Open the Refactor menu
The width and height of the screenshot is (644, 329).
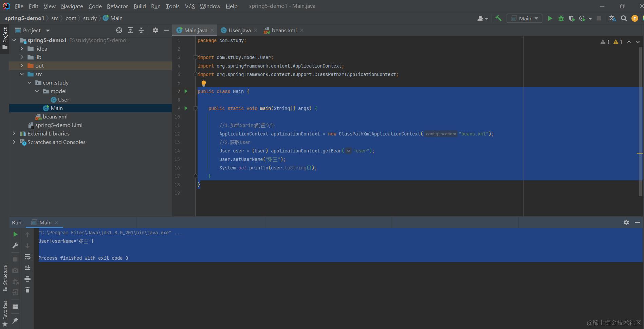(x=117, y=6)
